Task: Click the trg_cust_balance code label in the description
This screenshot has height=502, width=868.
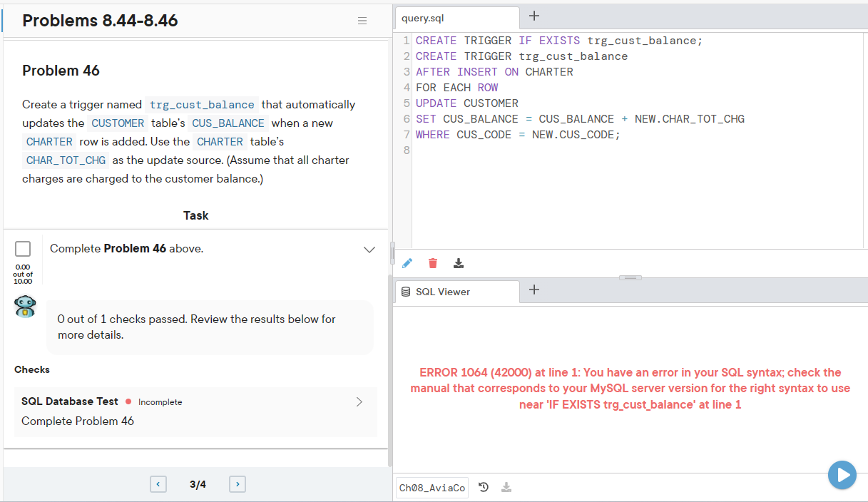Action: 202,105
